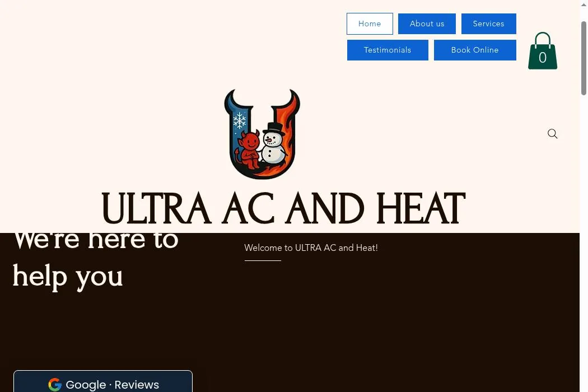Click the Google G logo icon
The height and width of the screenshot is (392, 588).
(x=55, y=385)
